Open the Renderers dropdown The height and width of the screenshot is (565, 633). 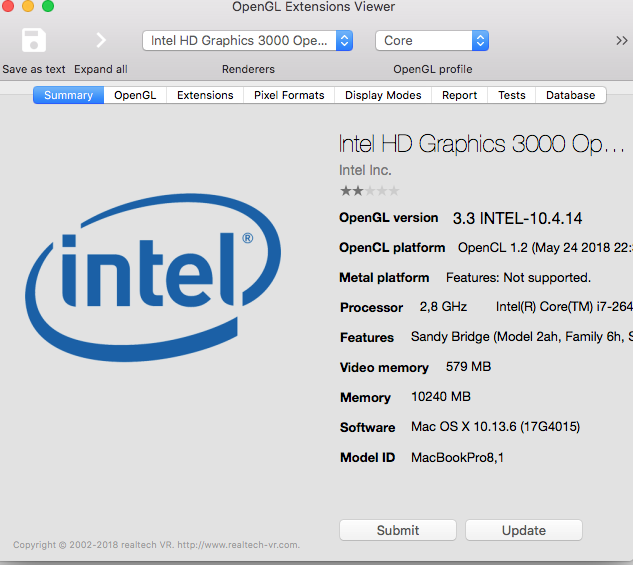coord(247,41)
